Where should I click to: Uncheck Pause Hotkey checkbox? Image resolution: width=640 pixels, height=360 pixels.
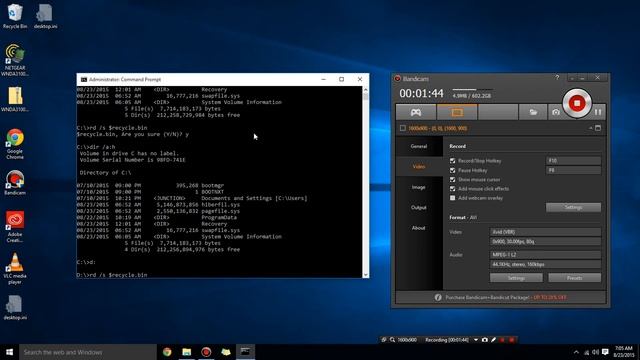tap(452, 170)
